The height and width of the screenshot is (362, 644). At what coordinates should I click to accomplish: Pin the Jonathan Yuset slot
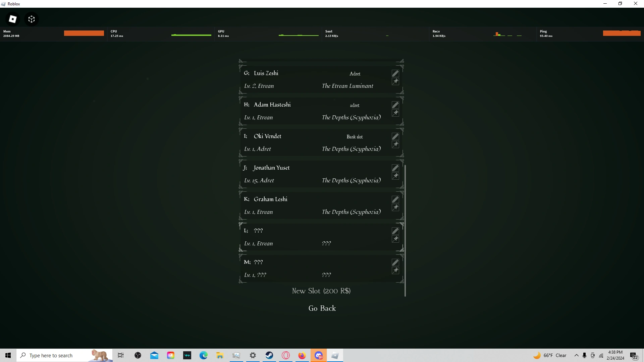click(395, 176)
